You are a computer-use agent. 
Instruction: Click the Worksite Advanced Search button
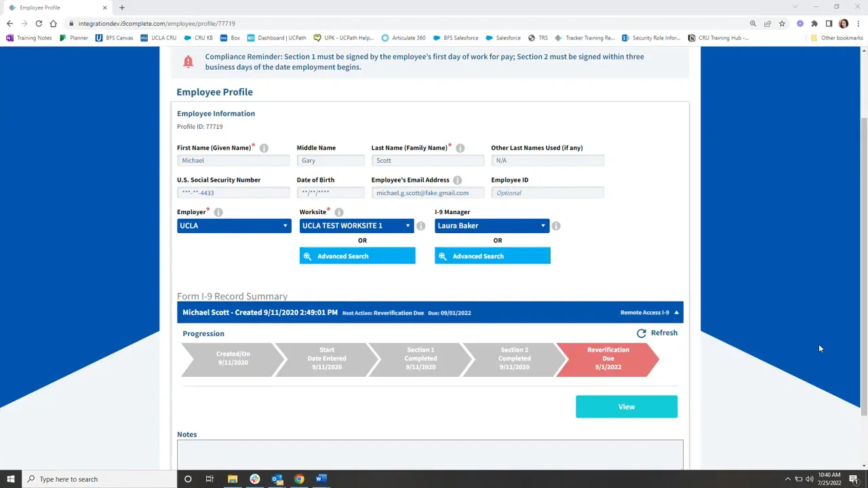(x=357, y=256)
